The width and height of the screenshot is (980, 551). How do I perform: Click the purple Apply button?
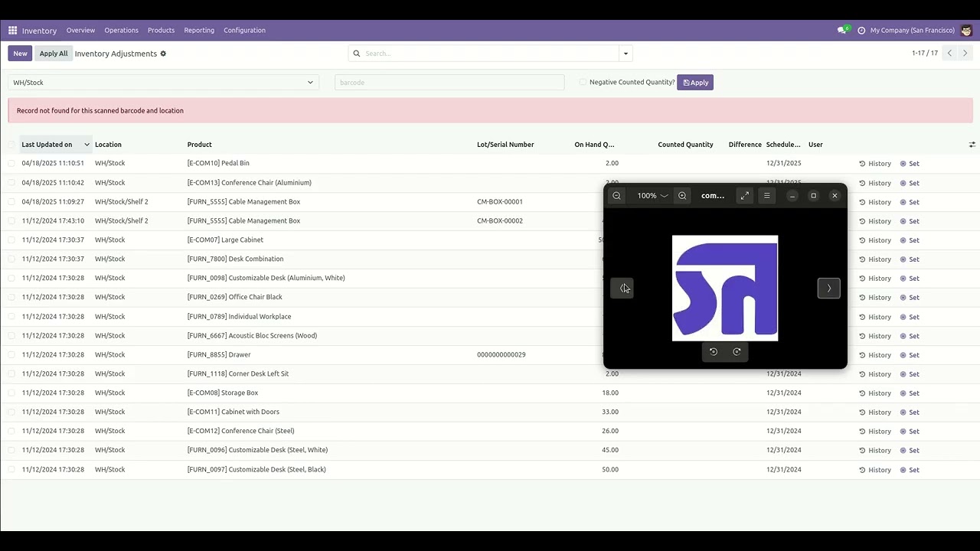tap(695, 83)
